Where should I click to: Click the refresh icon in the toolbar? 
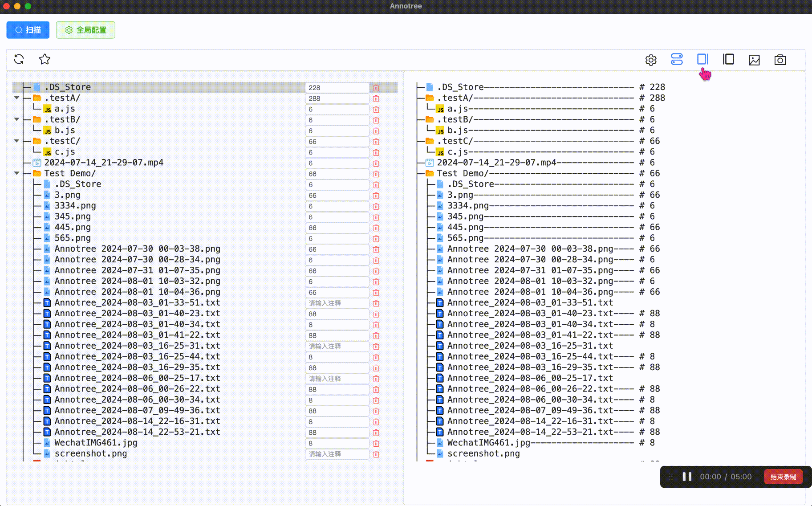pos(19,59)
